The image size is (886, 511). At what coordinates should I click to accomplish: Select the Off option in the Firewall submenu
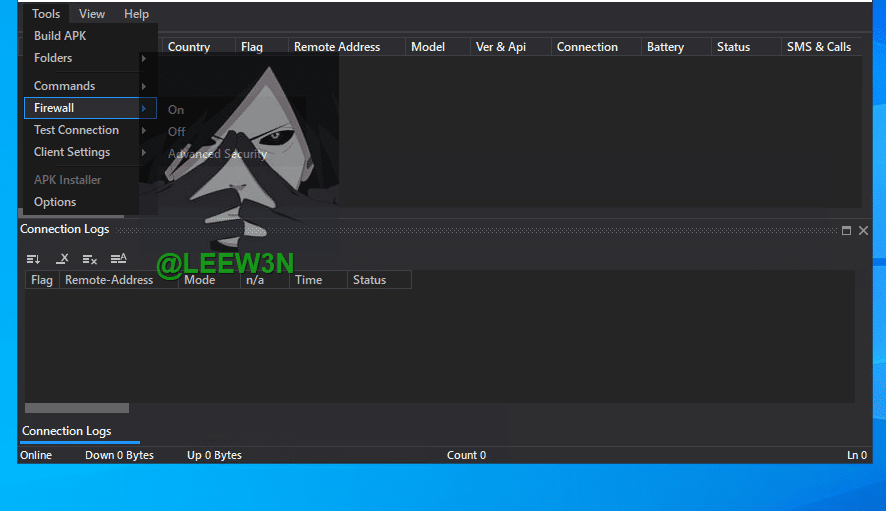tap(177, 132)
